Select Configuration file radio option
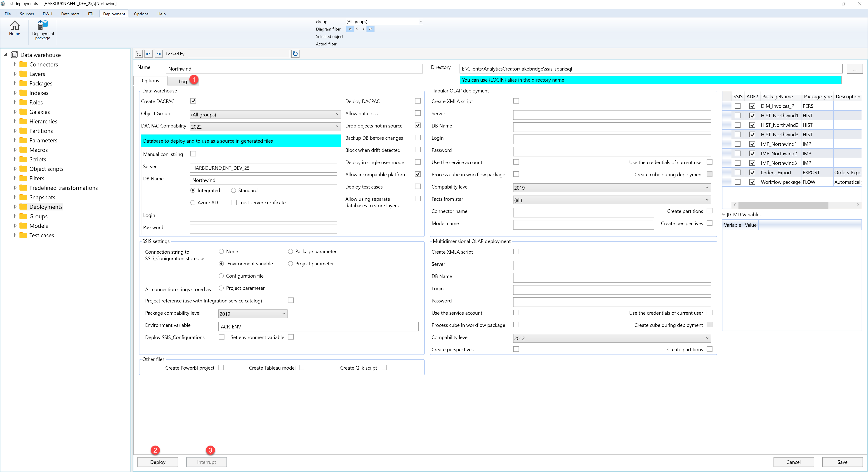868x472 pixels. tap(221, 276)
